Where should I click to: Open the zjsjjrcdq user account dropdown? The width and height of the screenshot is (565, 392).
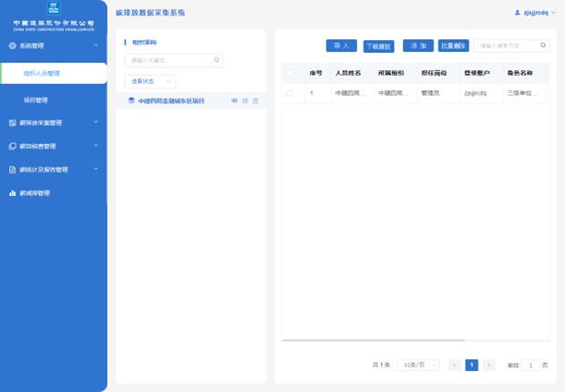[536, 13]
